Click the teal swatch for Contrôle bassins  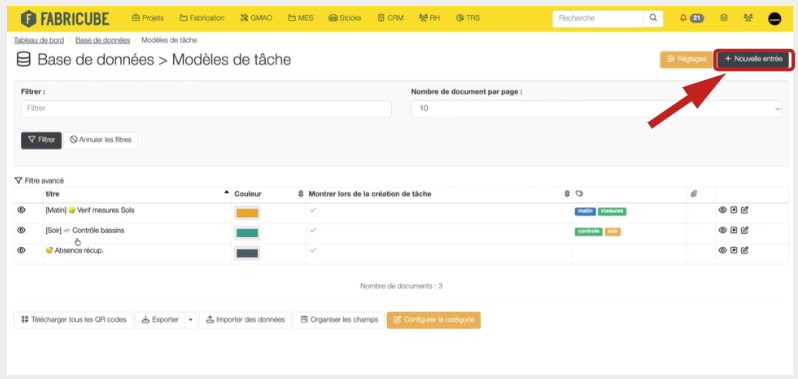247,233
